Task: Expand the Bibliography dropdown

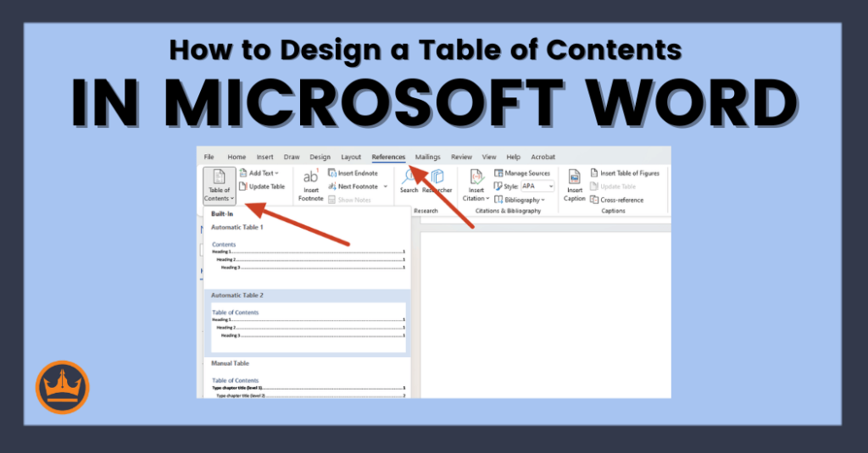Action: tap(520, 200)
